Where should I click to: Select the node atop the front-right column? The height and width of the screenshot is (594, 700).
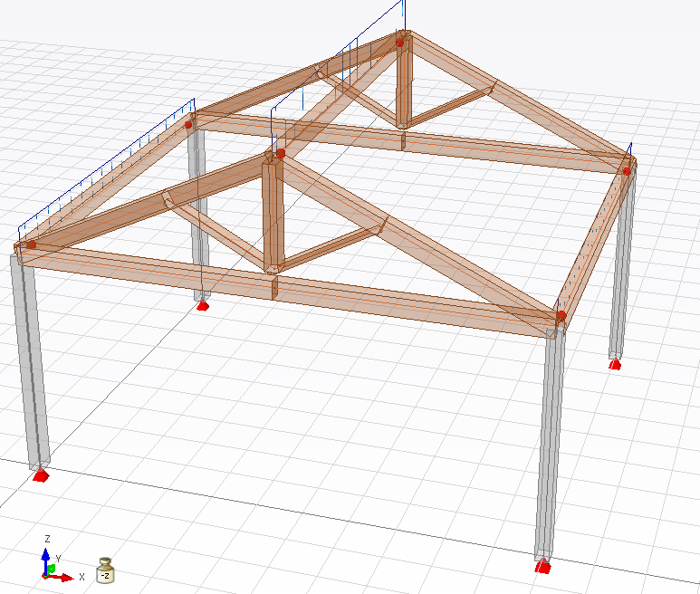[x=561, y=316]
